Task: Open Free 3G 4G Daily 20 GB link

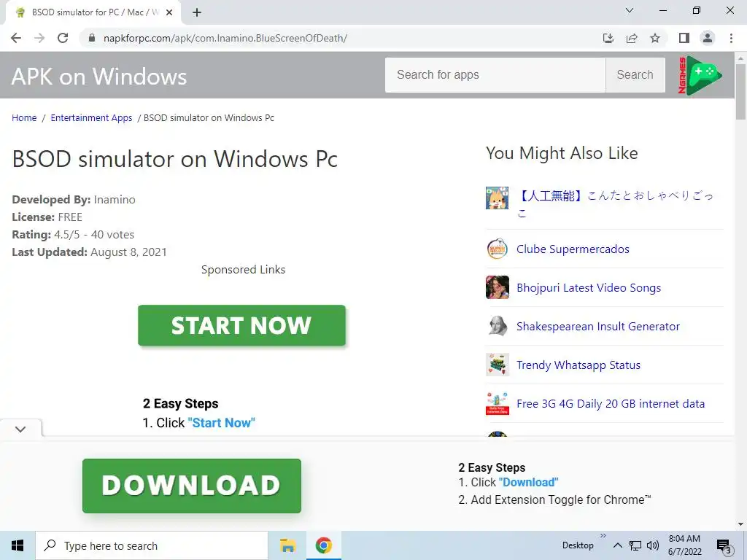Action: pos(611,403)
